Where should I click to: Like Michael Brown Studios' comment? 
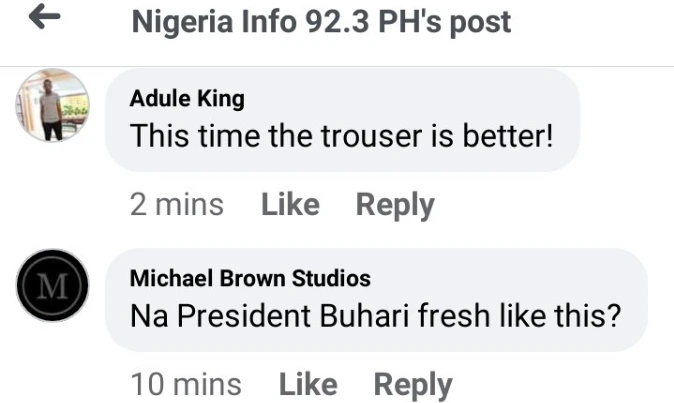click(x=307, y=384)
